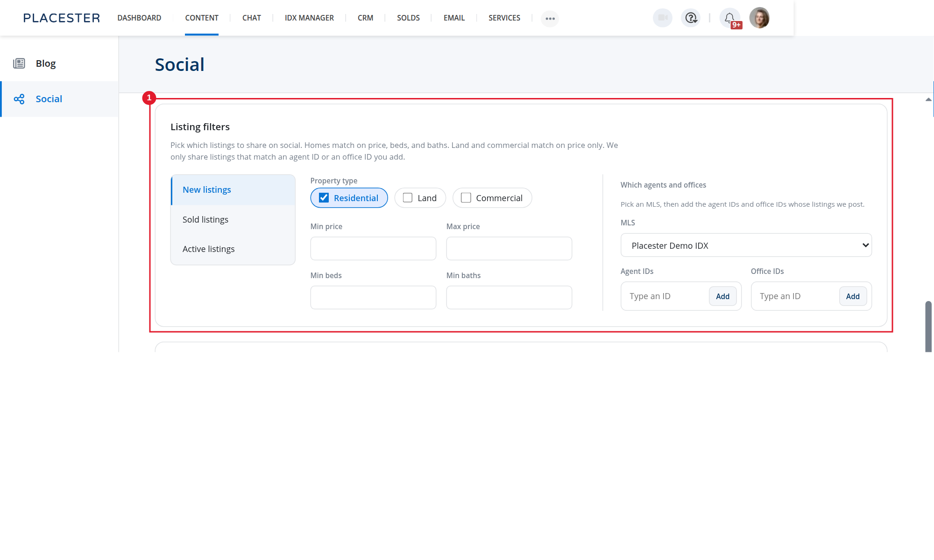Open the Social sidebar item
The height and width of the screenshot is (560, 934).
[59, 99]
